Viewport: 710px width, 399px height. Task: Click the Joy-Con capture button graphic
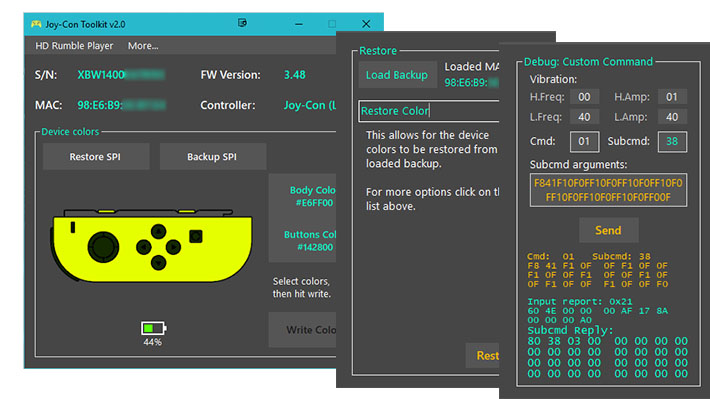(196, 236)
